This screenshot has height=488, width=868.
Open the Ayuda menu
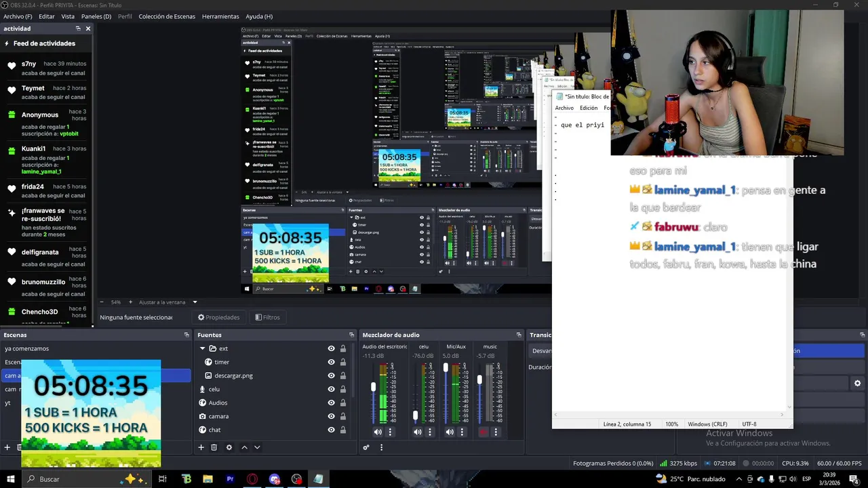pos(259,16)
